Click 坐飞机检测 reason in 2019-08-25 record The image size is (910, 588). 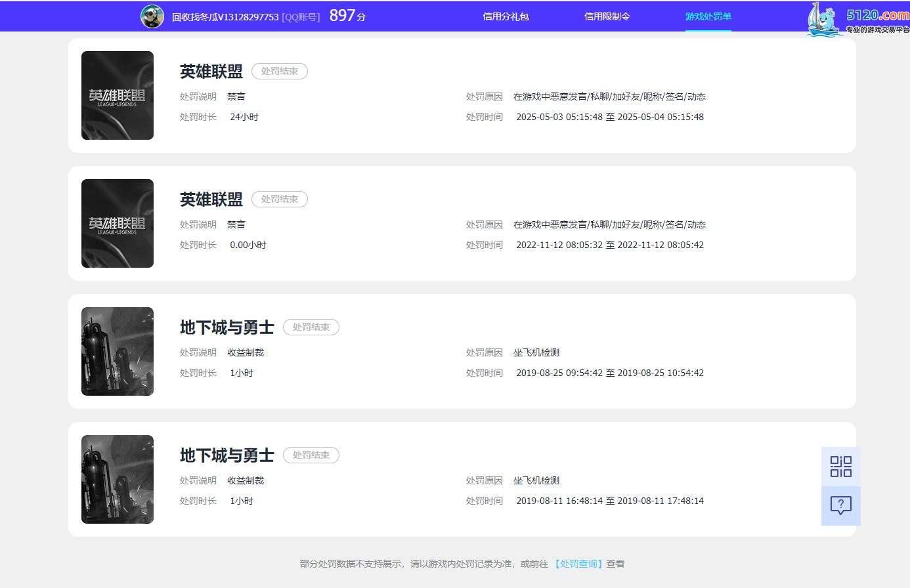pos(536,352)
